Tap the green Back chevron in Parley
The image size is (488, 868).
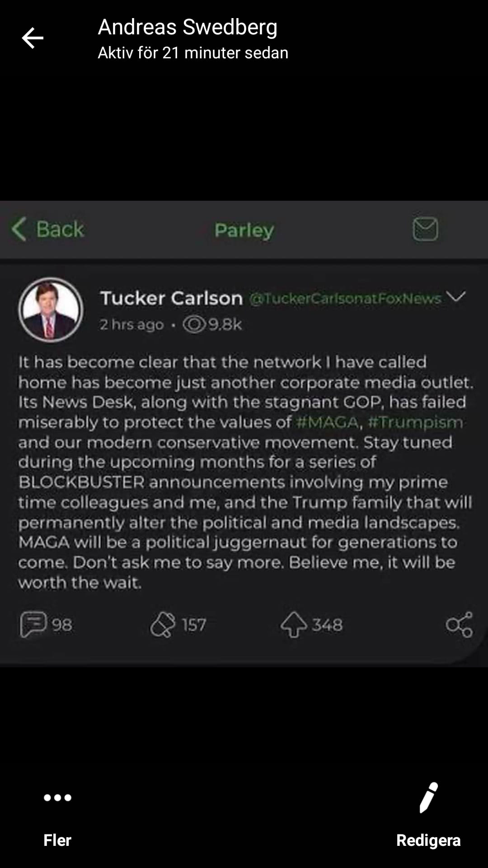19,229
